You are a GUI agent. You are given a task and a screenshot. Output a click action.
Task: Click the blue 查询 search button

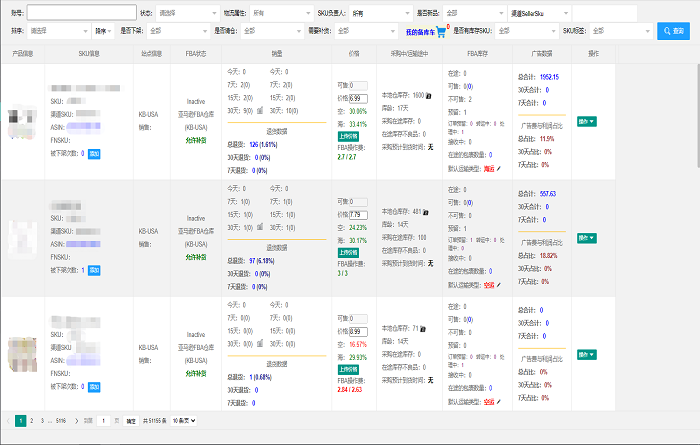673,31
